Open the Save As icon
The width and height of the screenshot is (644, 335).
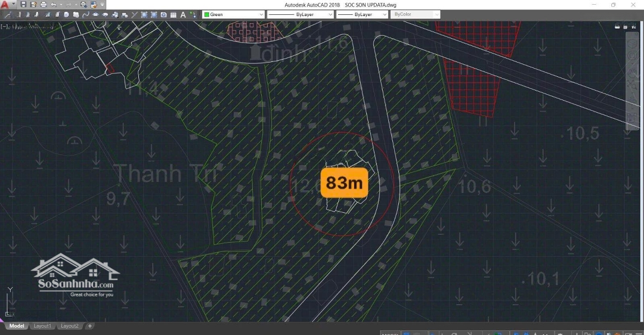click(x=33, y=5)
